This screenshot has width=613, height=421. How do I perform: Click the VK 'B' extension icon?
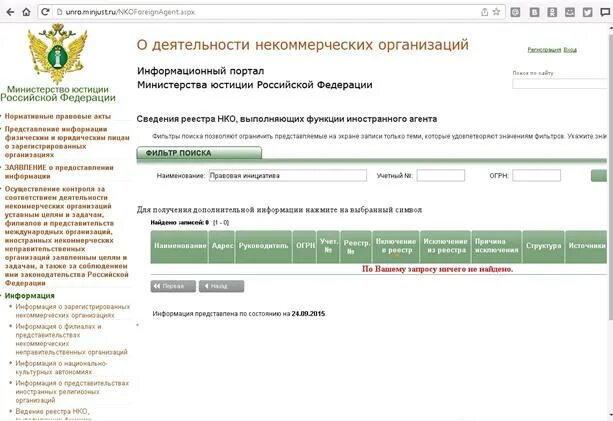534,12
